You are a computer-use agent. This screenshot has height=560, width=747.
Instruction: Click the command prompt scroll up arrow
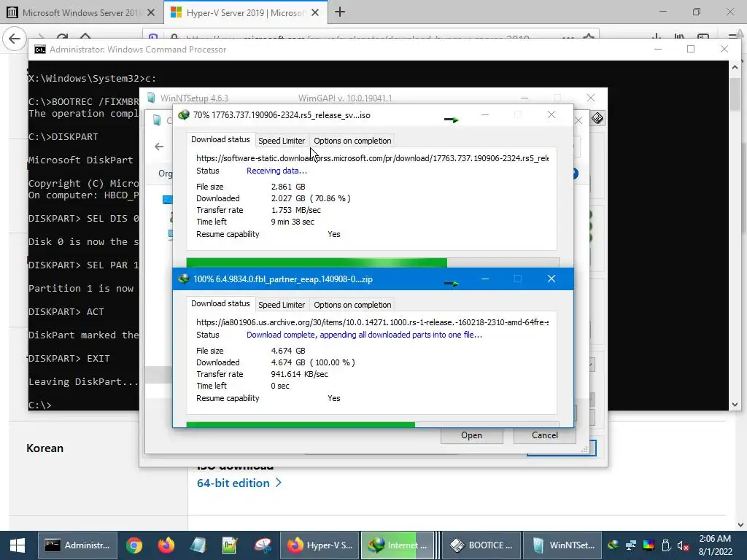tap(735, 67)
